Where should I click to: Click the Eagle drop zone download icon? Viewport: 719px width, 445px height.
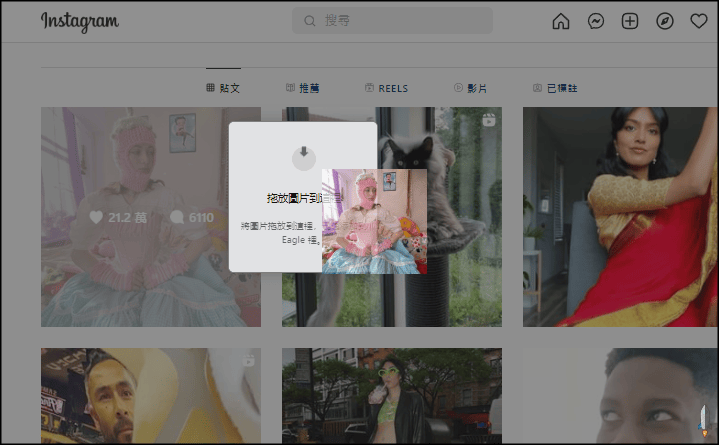(303, 156)
